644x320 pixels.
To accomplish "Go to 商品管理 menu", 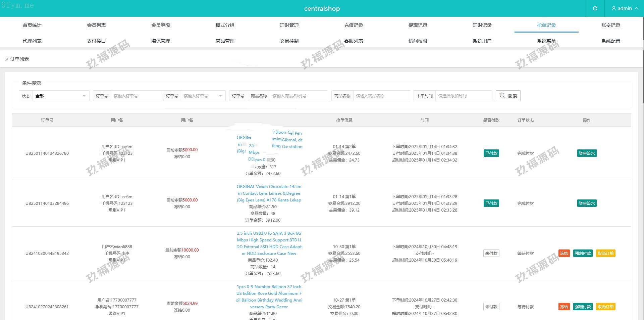I will [x=225, y=41].
